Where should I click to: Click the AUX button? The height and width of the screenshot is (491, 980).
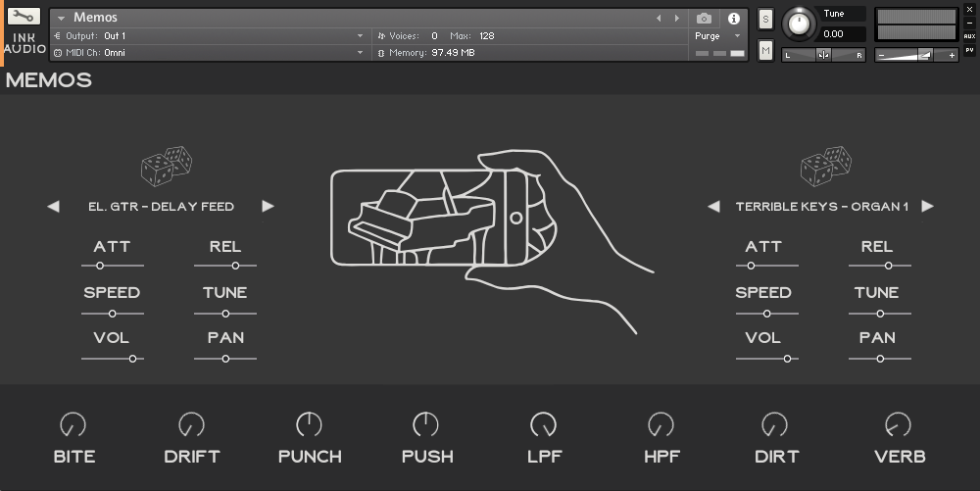pyautogui.click(x=969, y=36)
